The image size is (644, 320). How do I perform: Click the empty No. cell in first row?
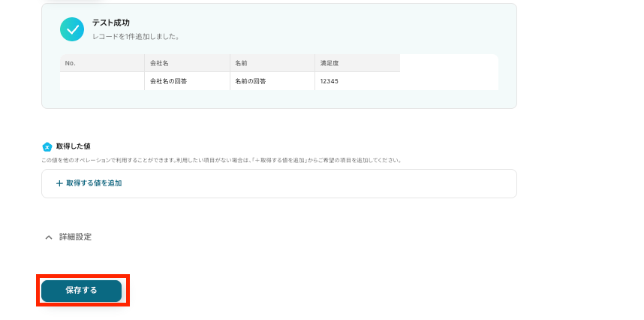tap(101, 81)
